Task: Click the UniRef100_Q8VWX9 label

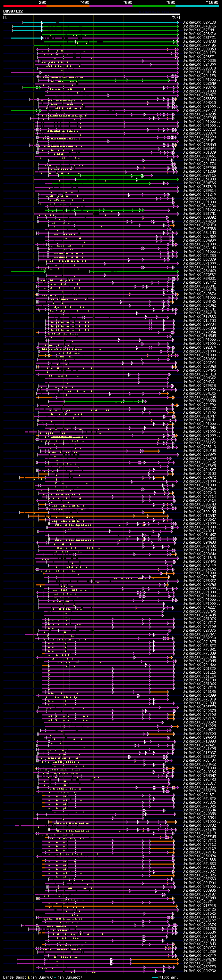Action: [x=199, y=271]
